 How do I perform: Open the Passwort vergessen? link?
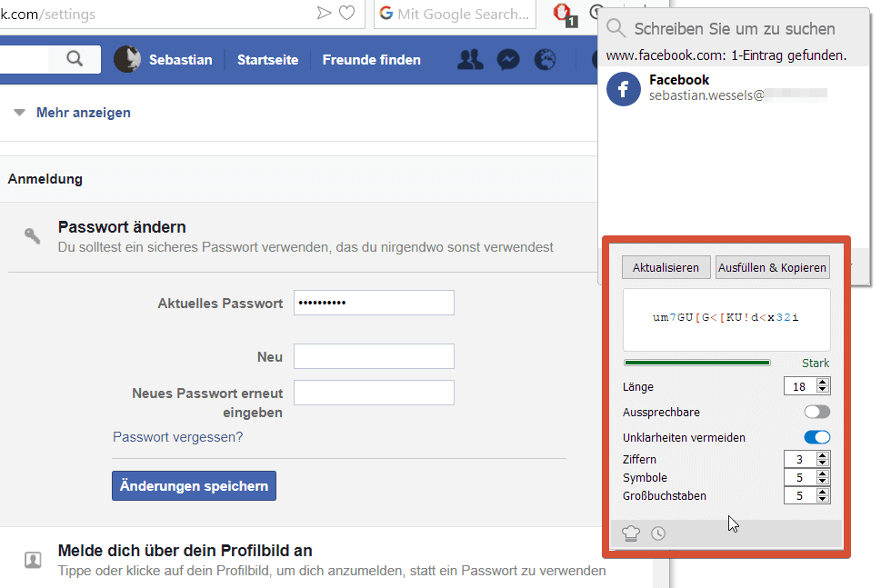(177, 437)
